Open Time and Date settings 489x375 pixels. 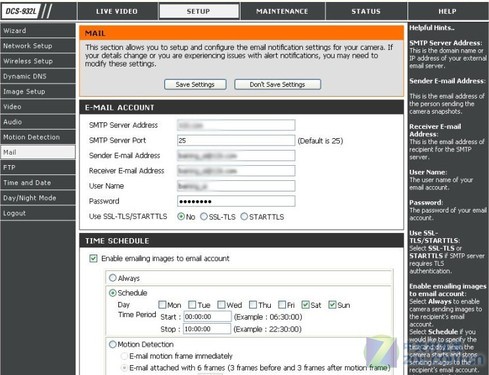click(38, 183)
